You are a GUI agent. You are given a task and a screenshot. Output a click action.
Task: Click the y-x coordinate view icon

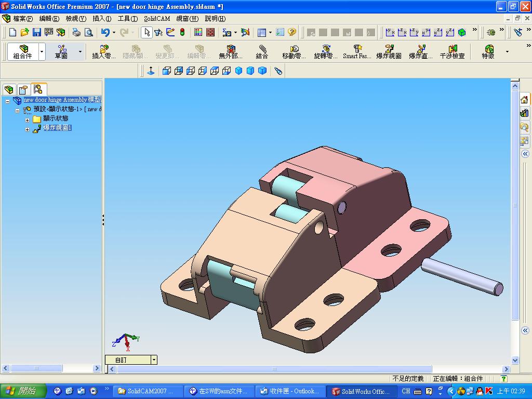click(x=390, y=32)
